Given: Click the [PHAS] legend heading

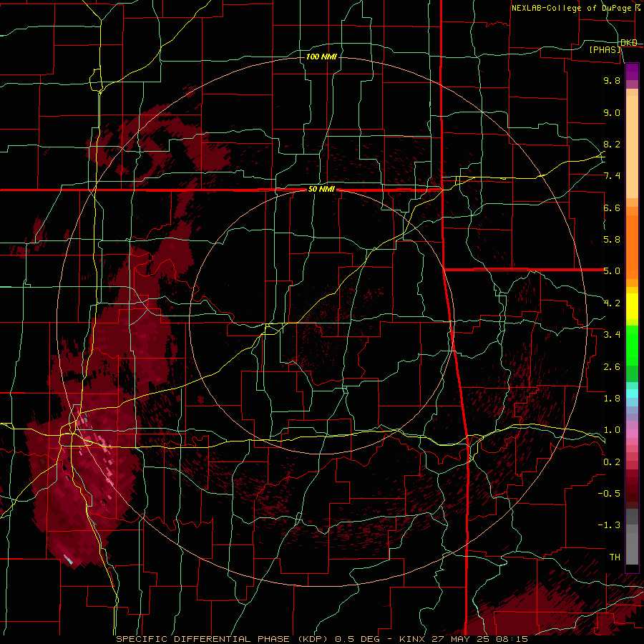Looking at the screenshot, I should pyautogui.click(x=605, y=49).
